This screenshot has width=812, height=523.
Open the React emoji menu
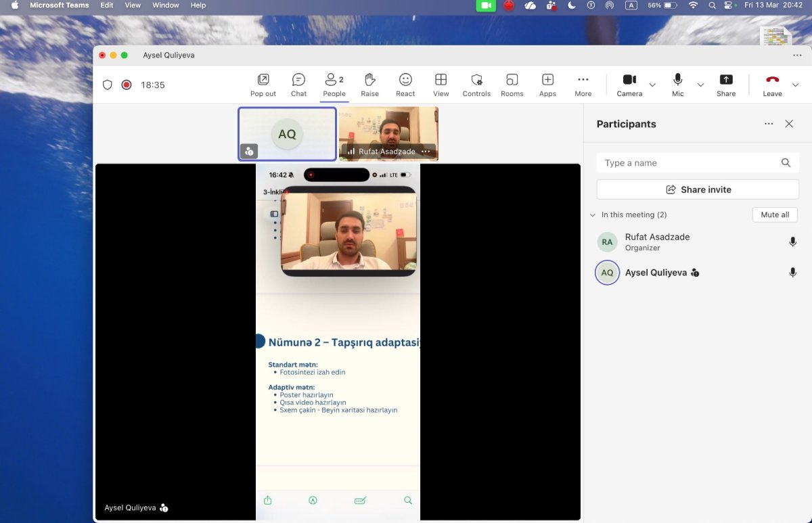coord(405,85)
